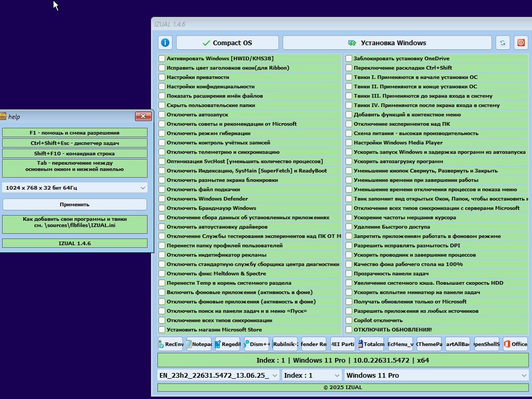Screen dimensions: 532x399
Task: Check 'Отключить файл подкачки'
Action: point(162,189)
